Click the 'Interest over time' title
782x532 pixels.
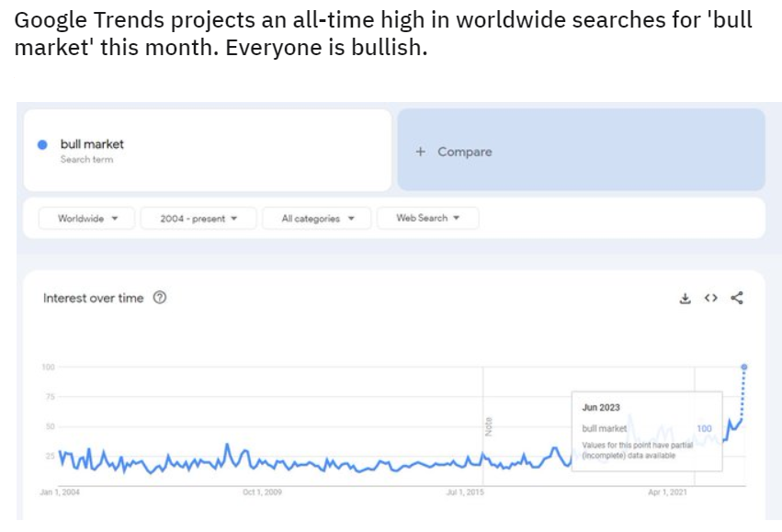(93, 298)
